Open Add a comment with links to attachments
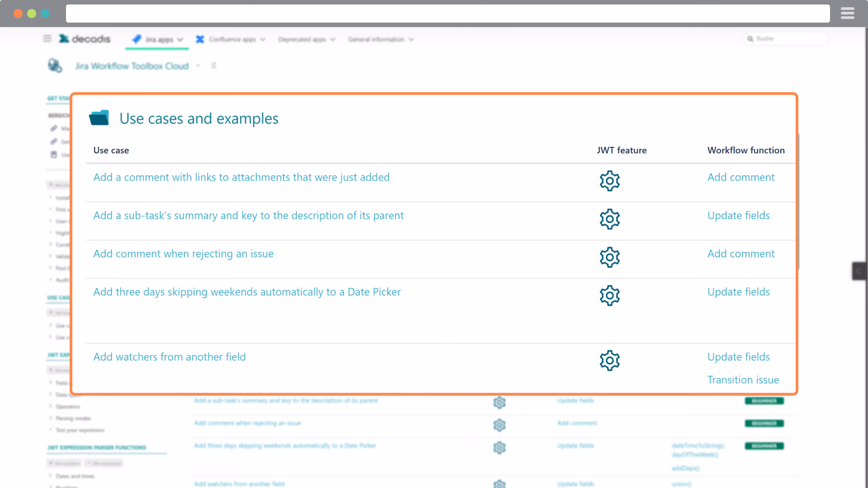 pos(241,177)
